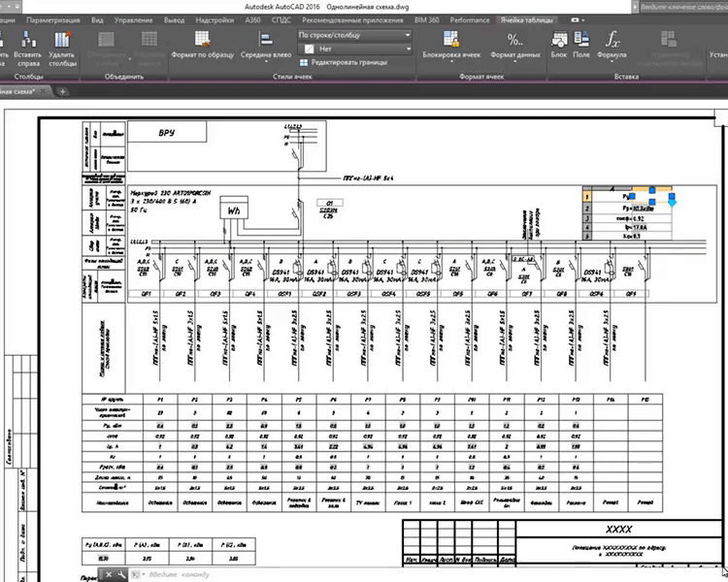Click the XXXX title block text
The height and width of the screenshot is (582, 728).
coord(619,530)
